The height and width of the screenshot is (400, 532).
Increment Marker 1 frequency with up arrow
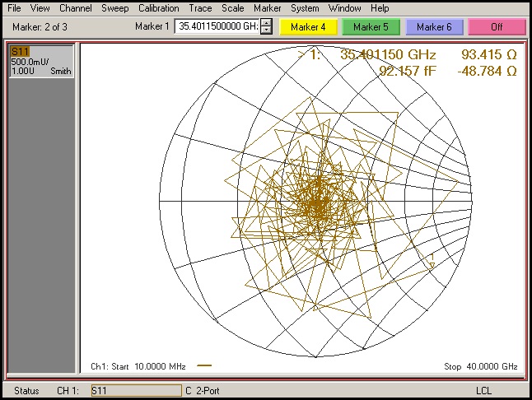(265, 24)
